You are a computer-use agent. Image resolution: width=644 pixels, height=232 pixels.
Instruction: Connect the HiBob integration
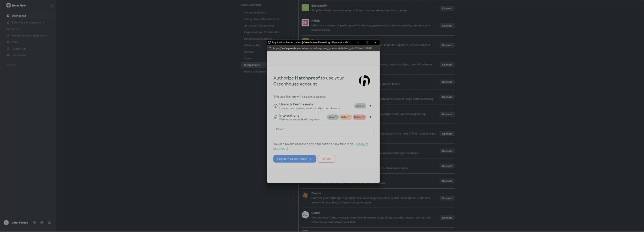[447, 26]
